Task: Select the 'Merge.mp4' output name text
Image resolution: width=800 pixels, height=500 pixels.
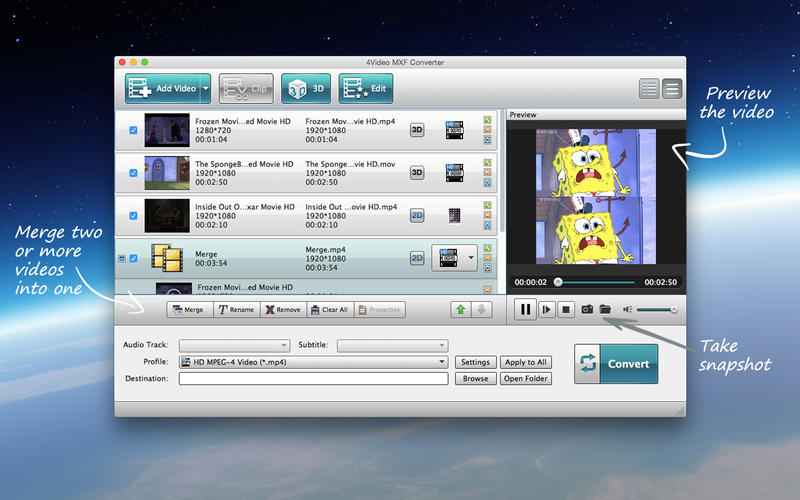Action: click(x=325, y=249)
